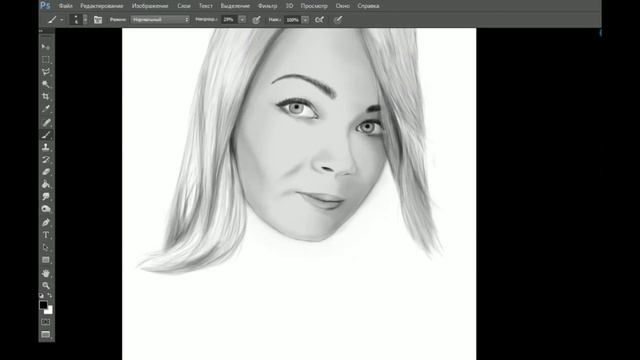Screen dimensions: 640x360
Task: Select the Healing Brush tool
Action: 46,122
